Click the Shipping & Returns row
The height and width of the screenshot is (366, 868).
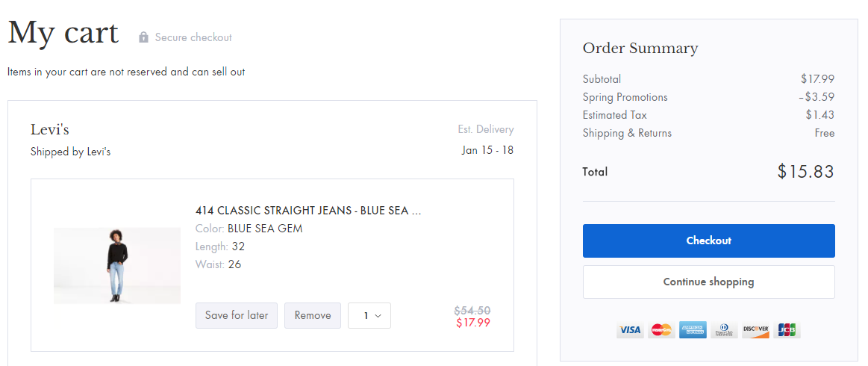pyautogui.click(x=708, y=133)
